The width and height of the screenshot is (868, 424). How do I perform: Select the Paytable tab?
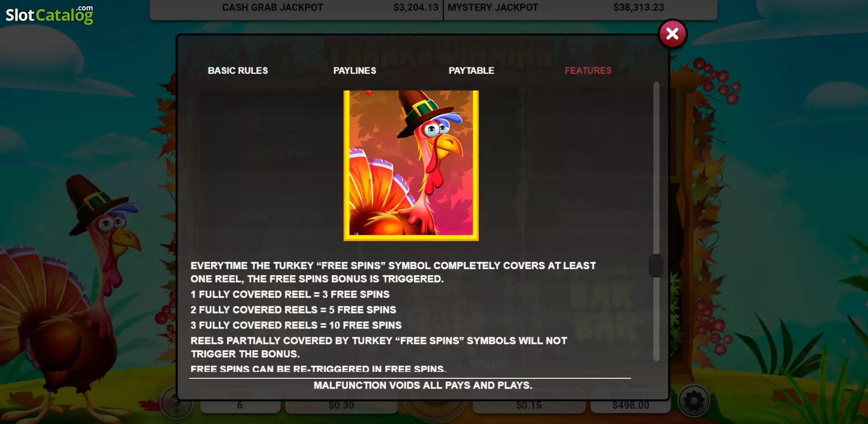point(471,71)
